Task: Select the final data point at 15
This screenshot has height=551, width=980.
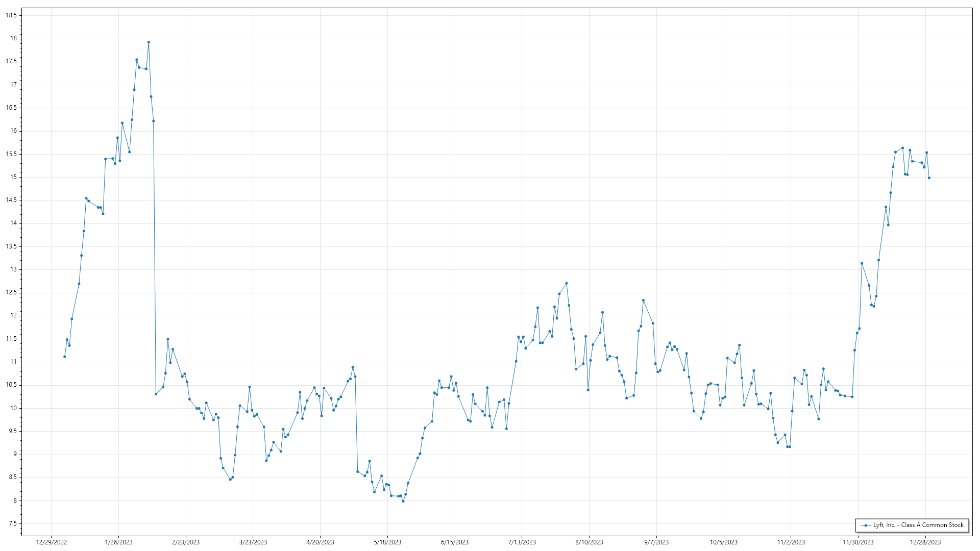Action: [x=929, y=178]
